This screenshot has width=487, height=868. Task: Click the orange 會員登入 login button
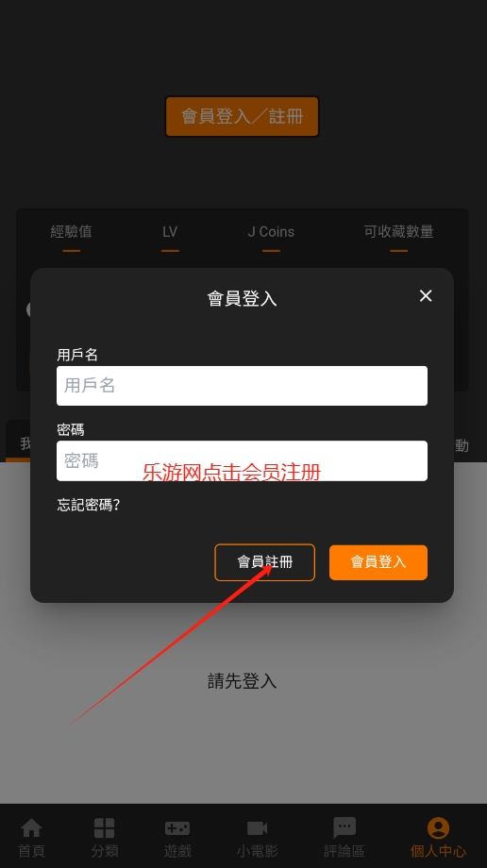click(x=378, y=562)
